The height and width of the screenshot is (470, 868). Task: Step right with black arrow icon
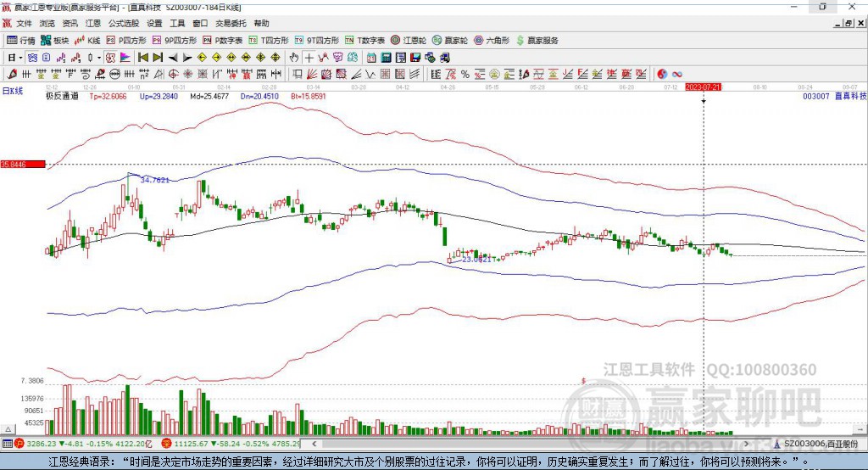click(187, 58)
